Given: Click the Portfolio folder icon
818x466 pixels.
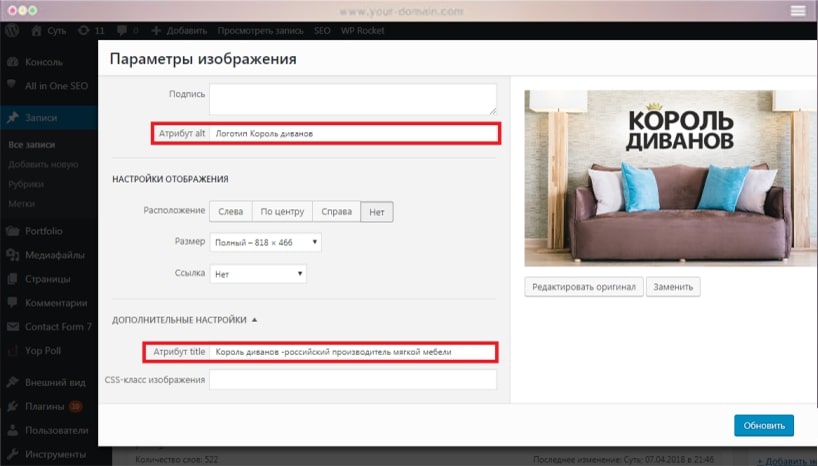Looking at the screenshot, I should pyautogui.click(x=13, y=231).
